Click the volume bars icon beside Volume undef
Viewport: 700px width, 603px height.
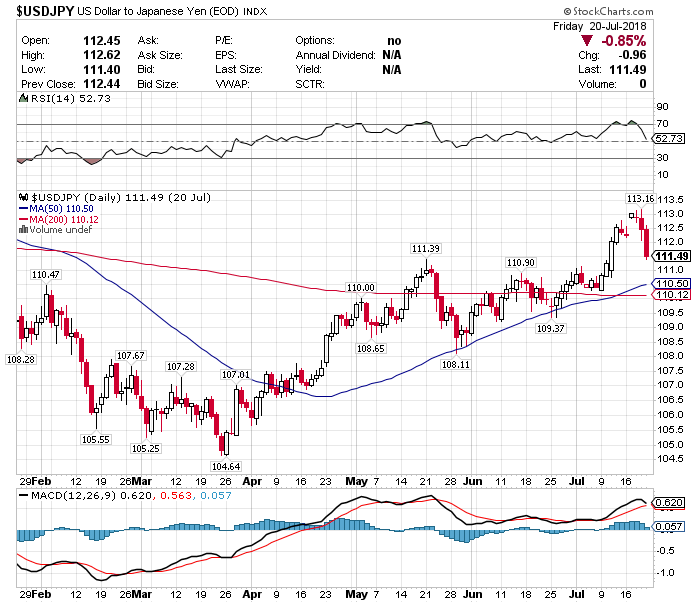click(23, 229)
